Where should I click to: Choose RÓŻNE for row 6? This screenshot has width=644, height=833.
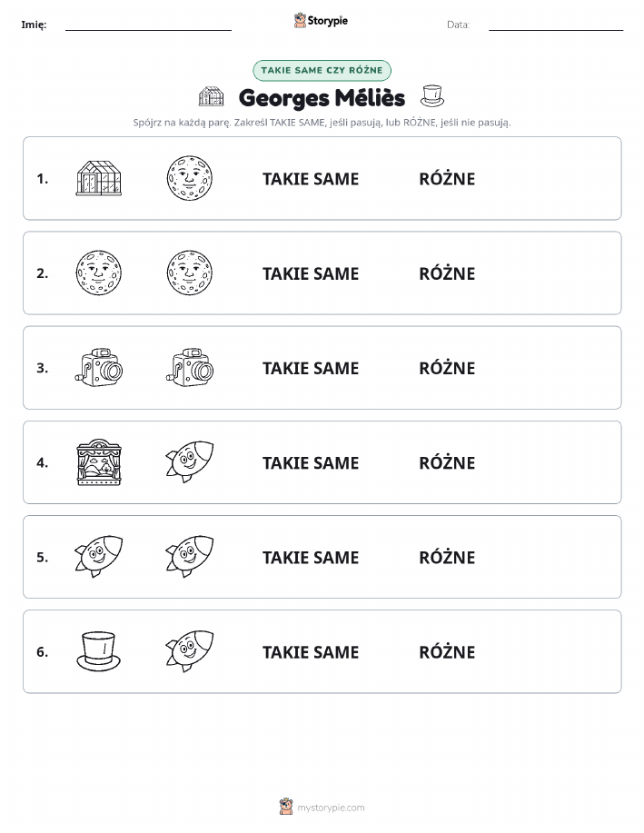pyautogui.click(x=447, y=652)
